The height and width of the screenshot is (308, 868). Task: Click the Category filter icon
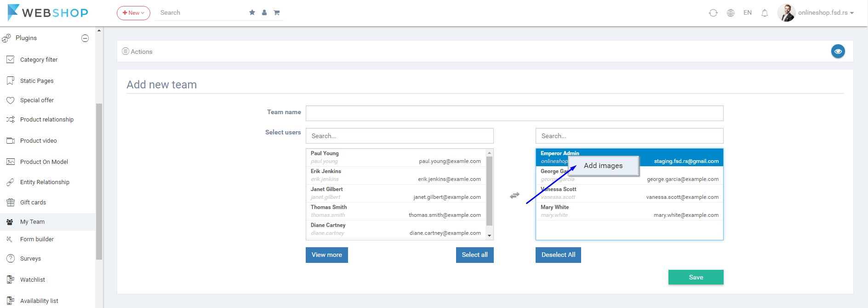[11, 59]
